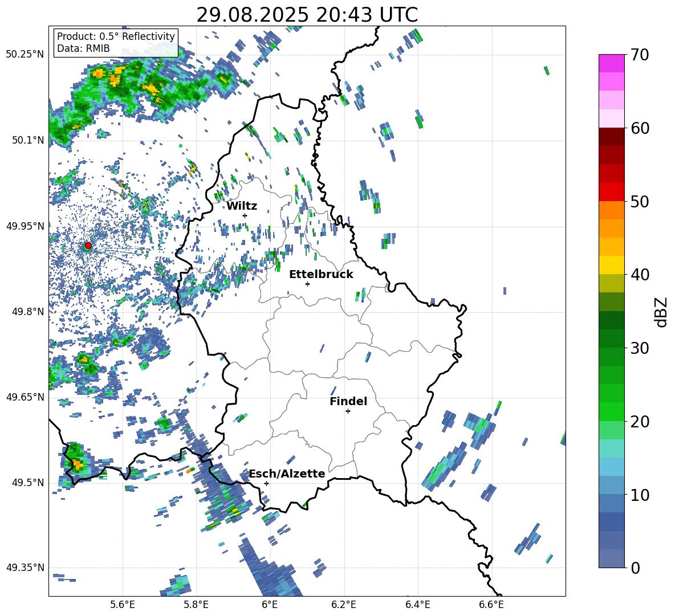Pick the dark maroon swatch below 60
The width and height of the screenshot is (675, 616).
(x=611, y=137)
